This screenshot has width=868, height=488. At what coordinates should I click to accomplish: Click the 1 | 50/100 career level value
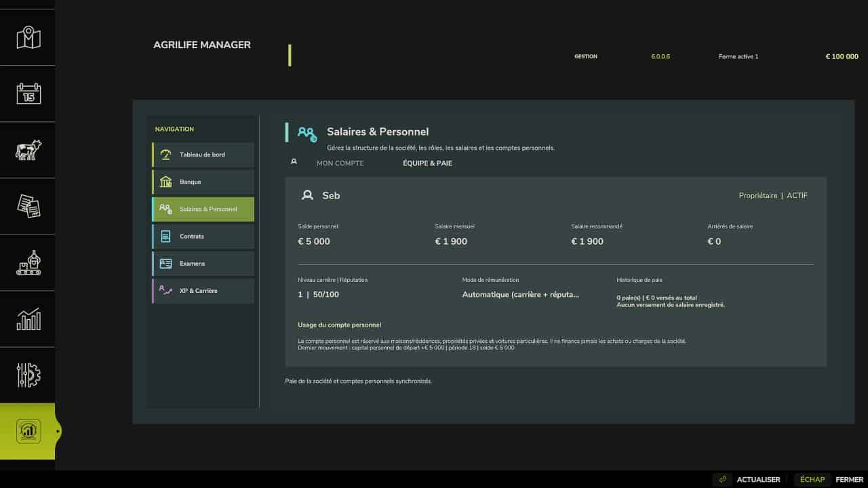tap(318, 295)
